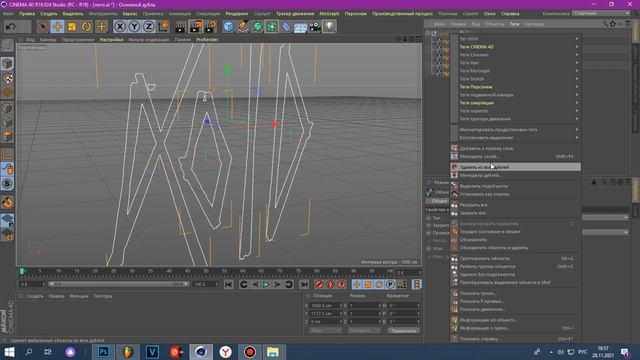Open the Рендеринг menu
The width and height of the screenshot is (640, 360).
click(x=236, y=13)
